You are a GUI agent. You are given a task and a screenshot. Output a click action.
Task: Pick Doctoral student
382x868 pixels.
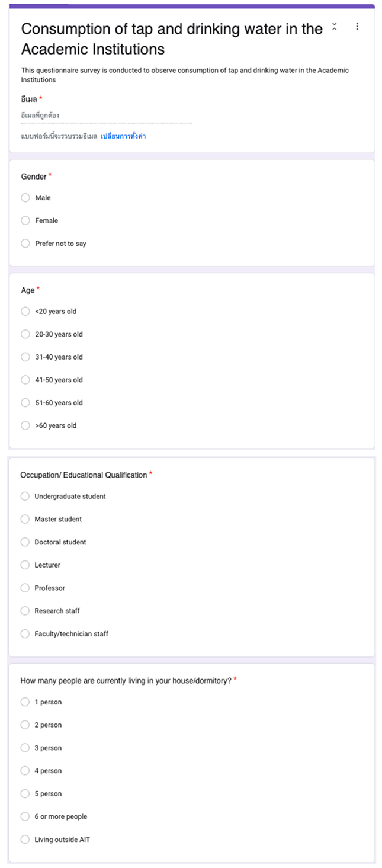point(25,542)
